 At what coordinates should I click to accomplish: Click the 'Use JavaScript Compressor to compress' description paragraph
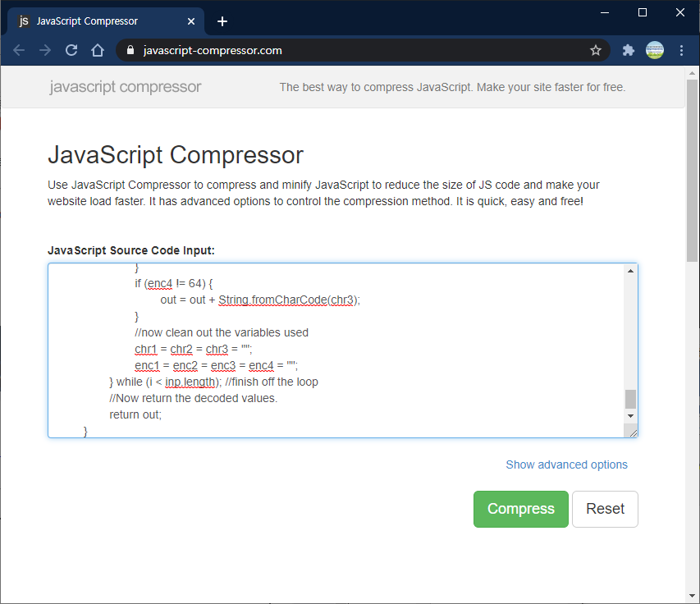coord(323,193)
